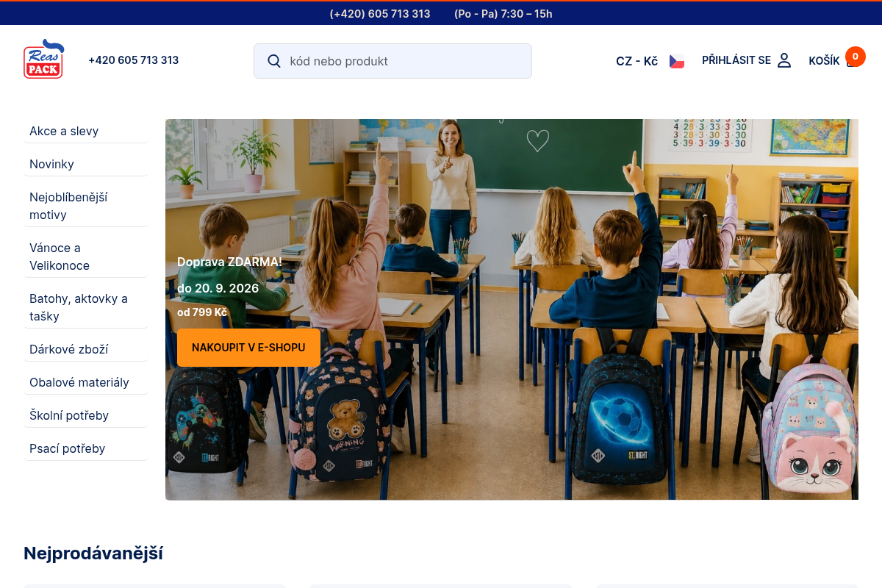Screen dimensions: 882x588
Task: Open the KOŠÍK cart link
Action: click(x=824, y=61)
